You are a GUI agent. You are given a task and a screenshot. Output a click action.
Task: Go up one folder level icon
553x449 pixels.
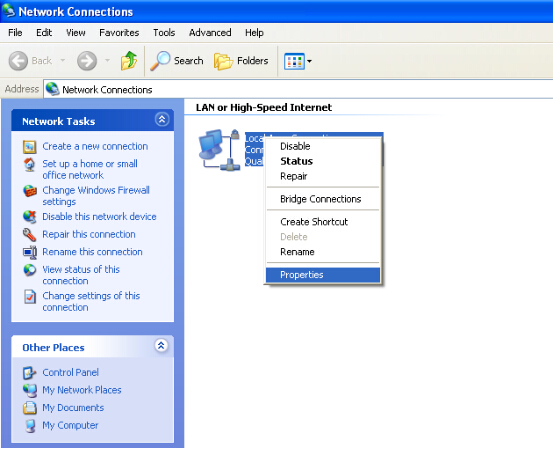tap(129, 61)
